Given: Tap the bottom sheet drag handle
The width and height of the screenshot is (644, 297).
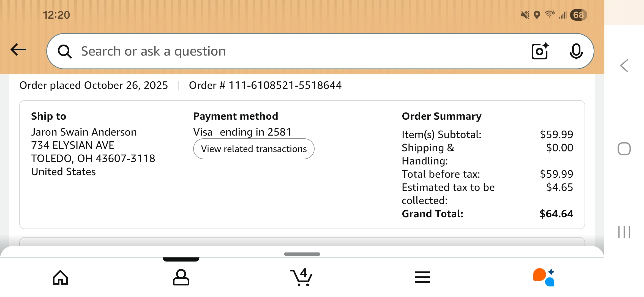Looking at the screenshot, I should pos(302,254).
